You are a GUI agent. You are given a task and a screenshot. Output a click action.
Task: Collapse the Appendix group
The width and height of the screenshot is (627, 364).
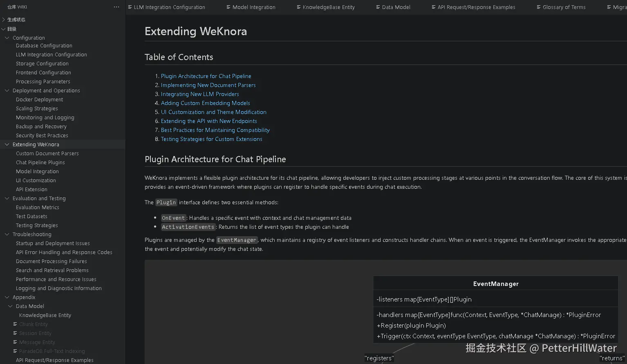pos(7,297)
